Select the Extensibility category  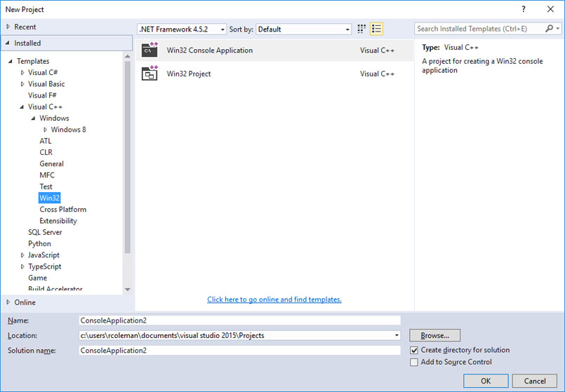58,221
